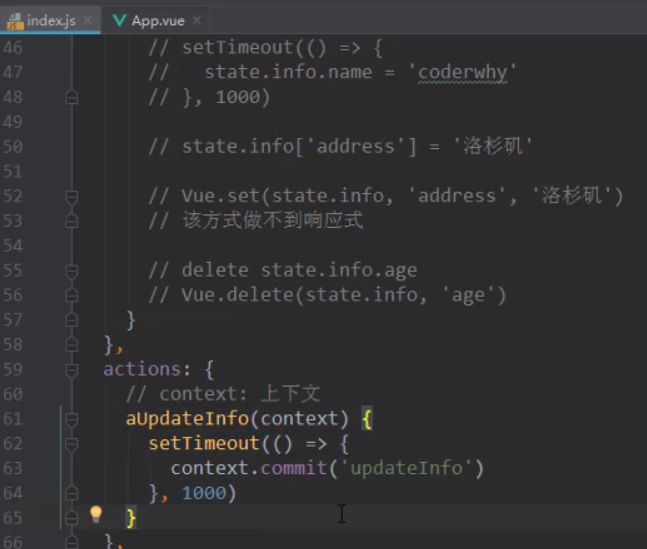Click the lightbulb quick-fix icon
The image size is (647, 549).
pyautogui.click(x=96, y=514)
